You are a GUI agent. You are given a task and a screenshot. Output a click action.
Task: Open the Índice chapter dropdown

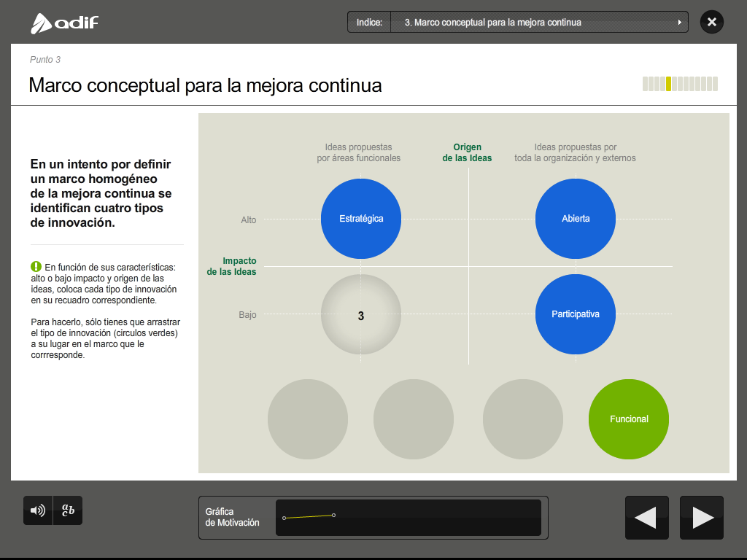[540, 22]
